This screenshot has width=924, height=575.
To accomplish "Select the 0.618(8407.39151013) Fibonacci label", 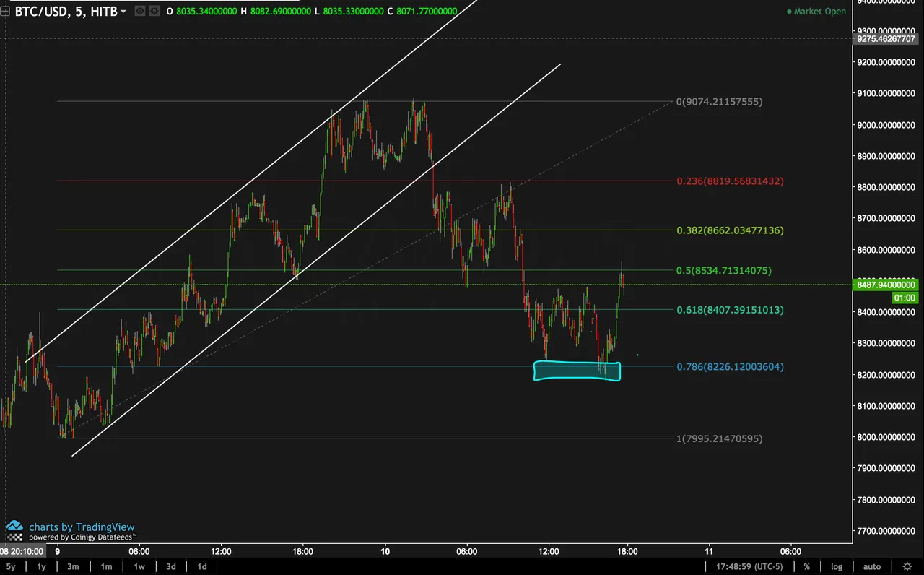I will pyautogui.click(x=730, y=310).
